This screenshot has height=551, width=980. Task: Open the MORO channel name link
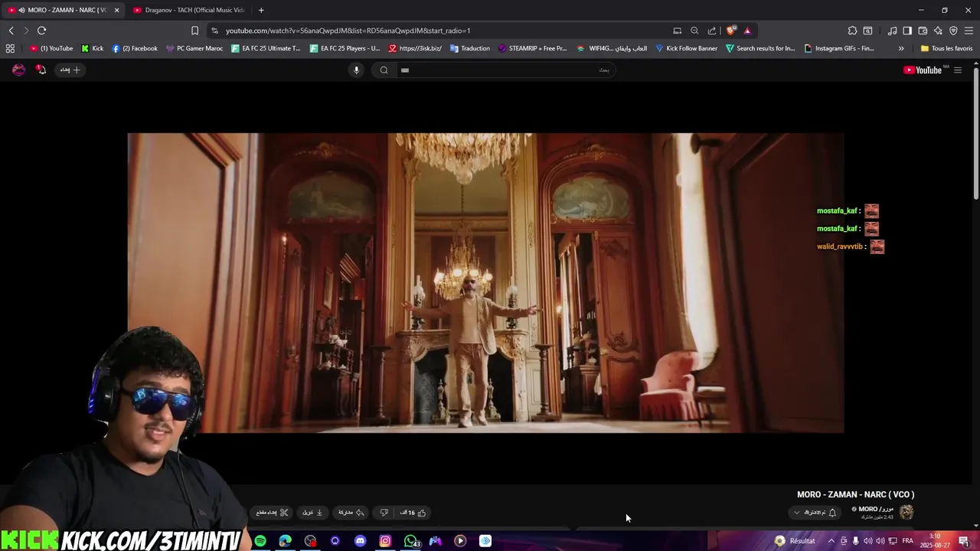[877, 509]
